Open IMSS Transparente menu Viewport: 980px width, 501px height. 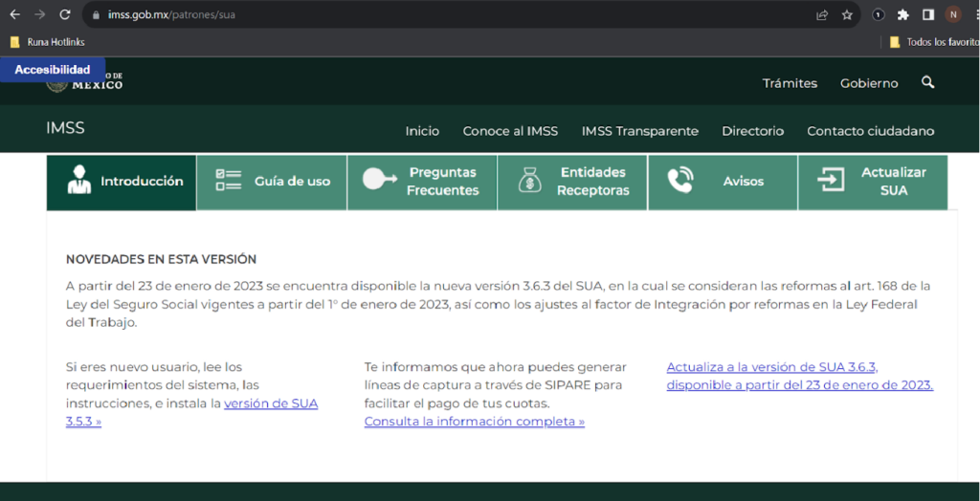pyautogui.click(x=640, y=131)
